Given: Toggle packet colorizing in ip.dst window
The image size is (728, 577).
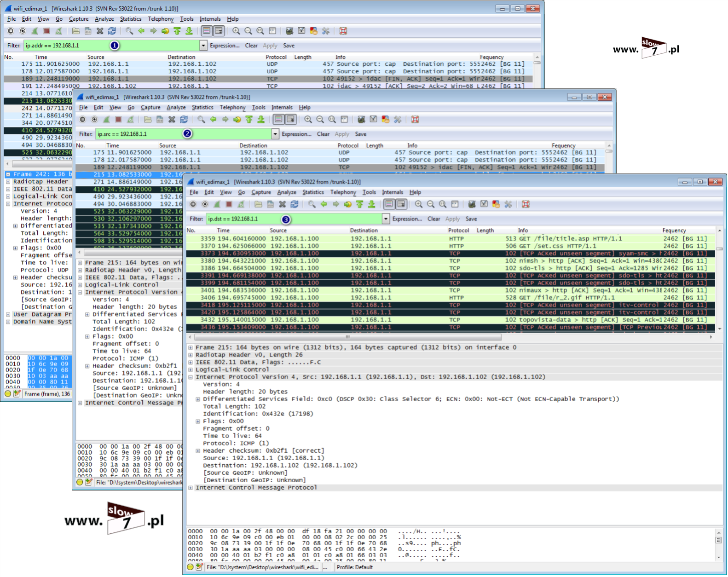Looking at the screenshot, I should click(x=389, y=204).
